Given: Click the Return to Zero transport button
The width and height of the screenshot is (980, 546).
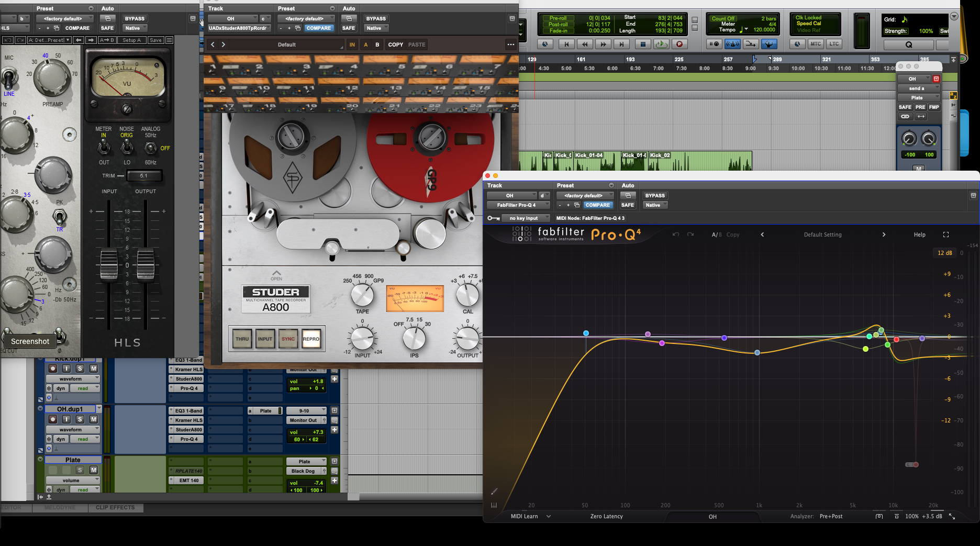Looking at the screenshot, I should click(x=566, y=44).
